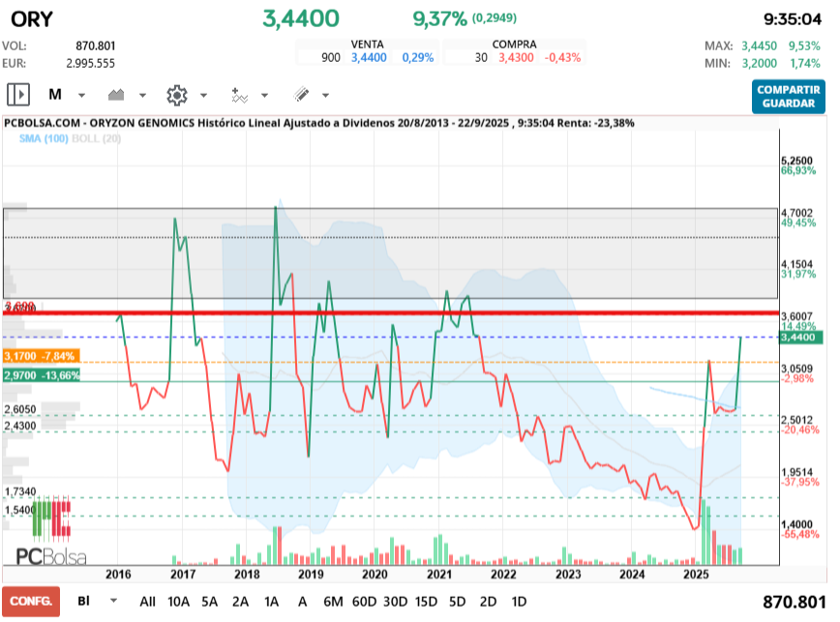This screenshot has width=840, height=622.
Task: Select the indicators line-study icon
Action: click(239, 95)
